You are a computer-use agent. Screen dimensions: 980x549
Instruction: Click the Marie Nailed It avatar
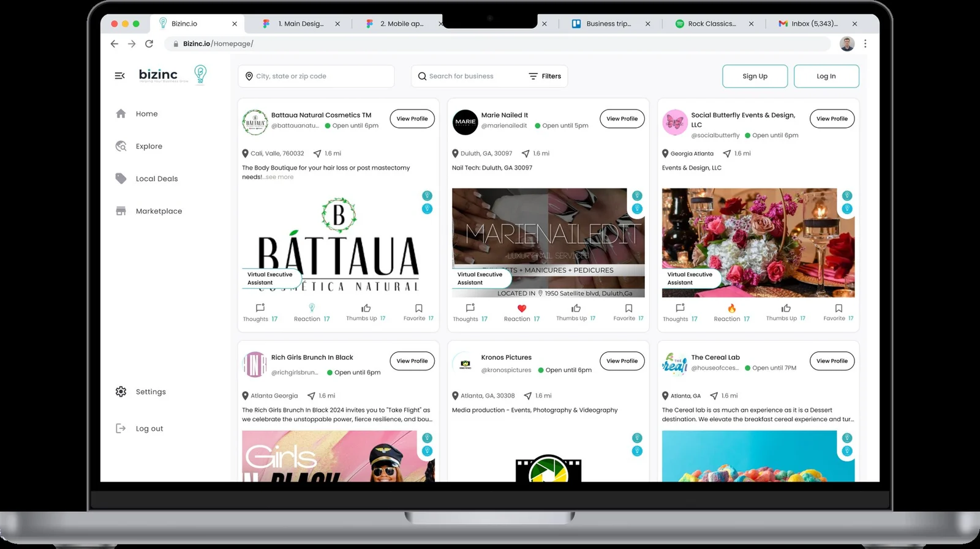pos(465,122)
